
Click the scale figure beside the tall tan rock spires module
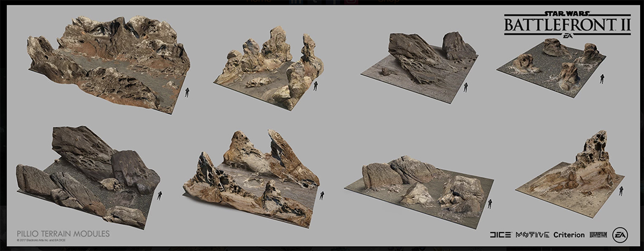click(316, 86)
